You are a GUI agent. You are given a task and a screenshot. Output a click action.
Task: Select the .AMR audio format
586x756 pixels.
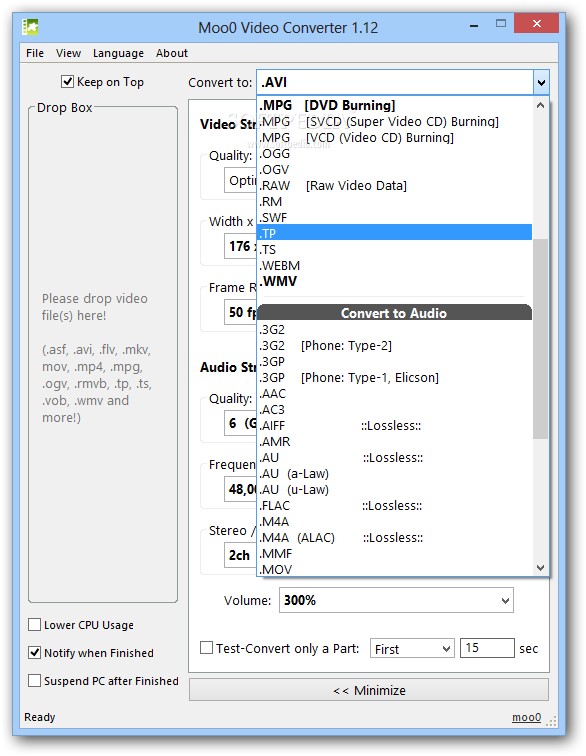[395, 442]
